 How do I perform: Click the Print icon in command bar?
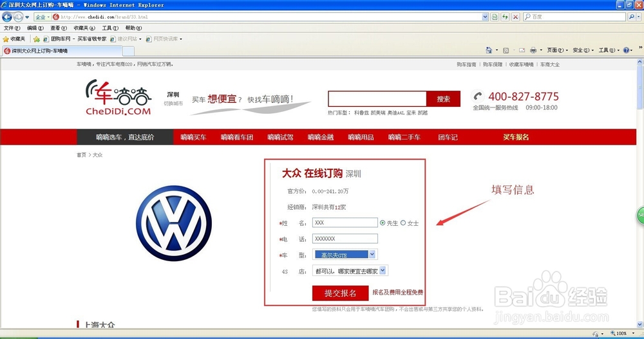click(533, 50)
